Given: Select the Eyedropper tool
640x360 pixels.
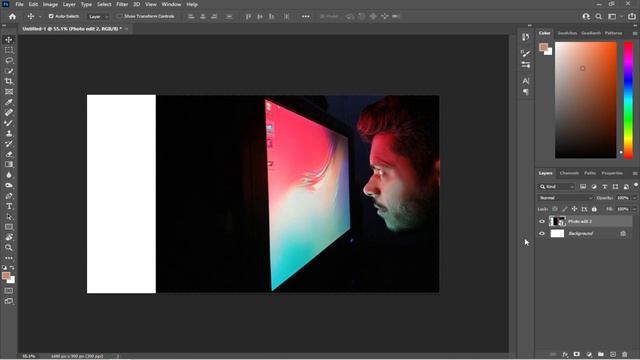Looking at the screenshot, I should pos(9,102).
